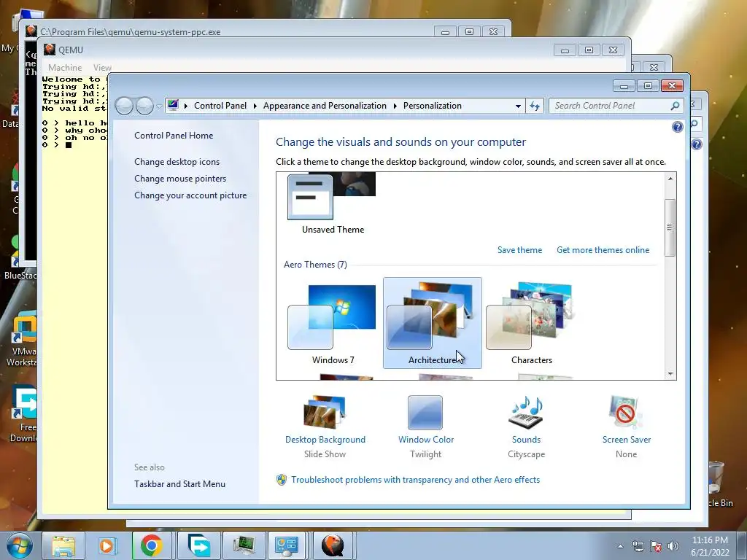
Task: Click qemu-system-ppc.exe console window icon
Action: [31, 31]
